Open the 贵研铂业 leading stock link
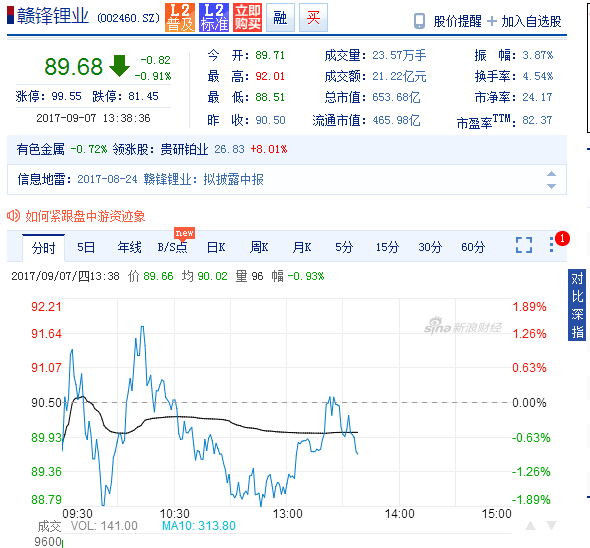This screenshot has width=590, height=548. click(184, 149)
